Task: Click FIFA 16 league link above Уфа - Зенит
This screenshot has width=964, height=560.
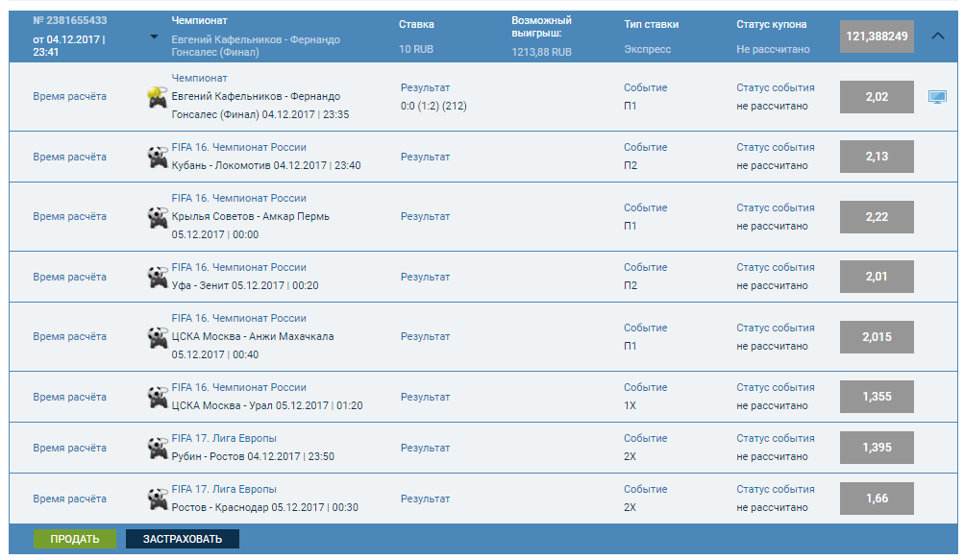Action: [238, 267]
